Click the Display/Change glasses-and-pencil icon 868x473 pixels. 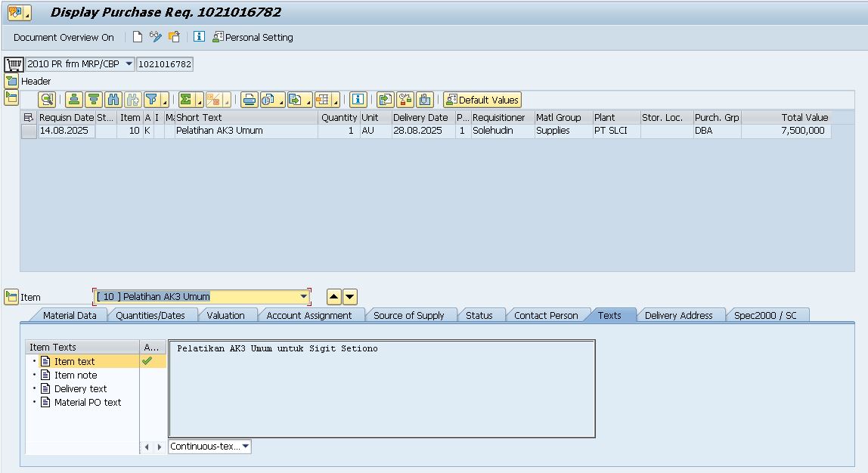click(x=156, y=37)
